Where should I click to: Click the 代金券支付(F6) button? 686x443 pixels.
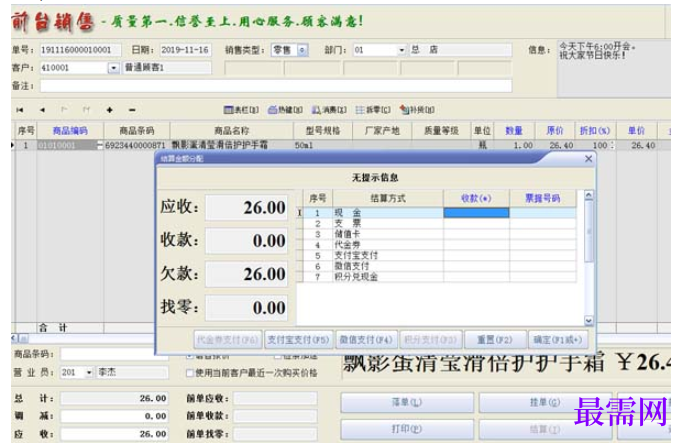228,339
